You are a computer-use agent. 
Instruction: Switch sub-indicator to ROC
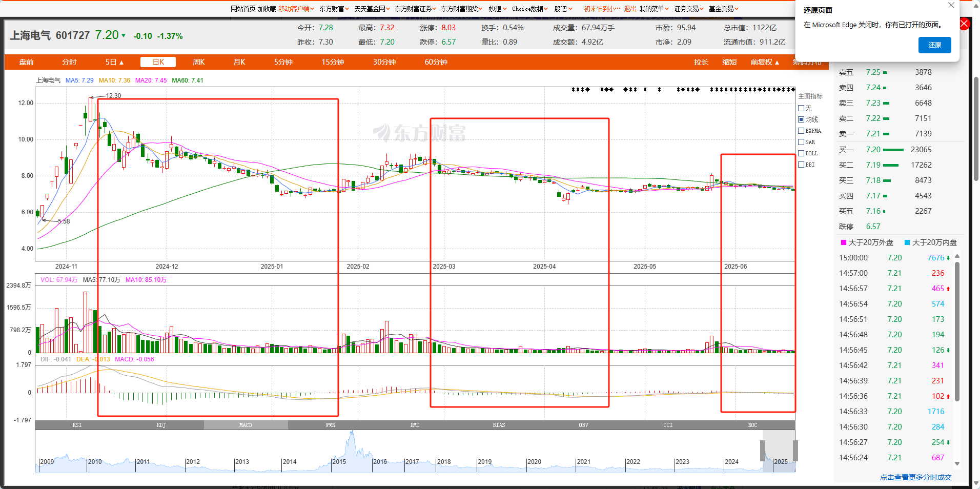coord(752,425)
